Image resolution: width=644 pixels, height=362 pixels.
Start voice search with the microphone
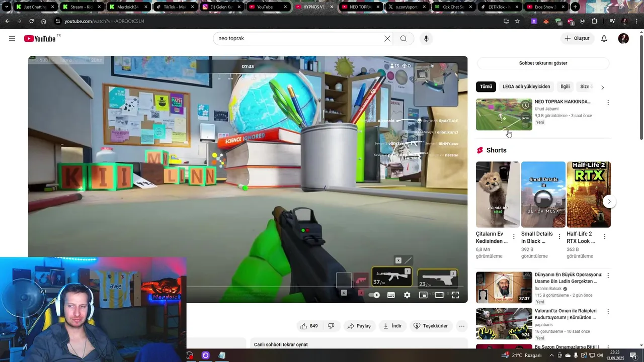(426, 39)
